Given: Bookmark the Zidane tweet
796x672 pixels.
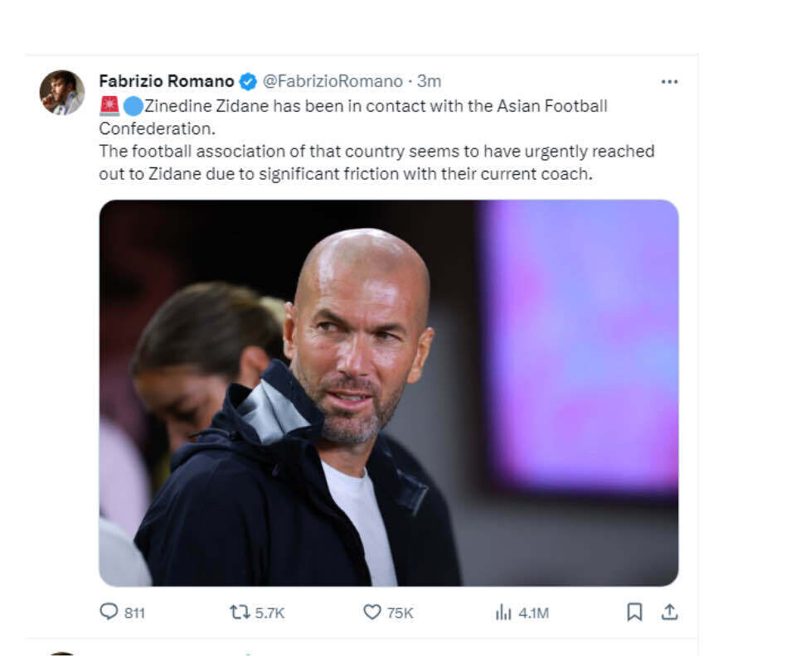Looking at the screenshot, I should click(x=634, y=612).
